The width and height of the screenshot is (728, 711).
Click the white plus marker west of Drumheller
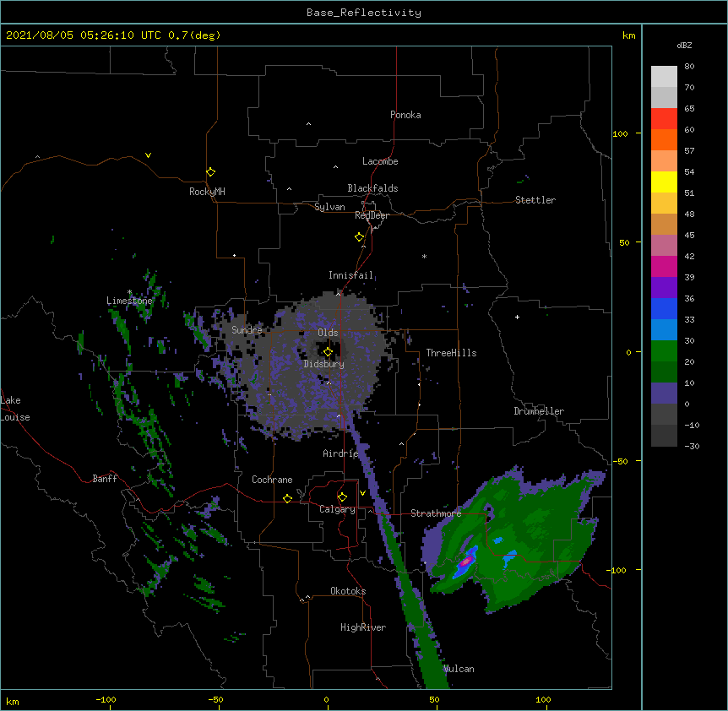[x=517, y=317]
